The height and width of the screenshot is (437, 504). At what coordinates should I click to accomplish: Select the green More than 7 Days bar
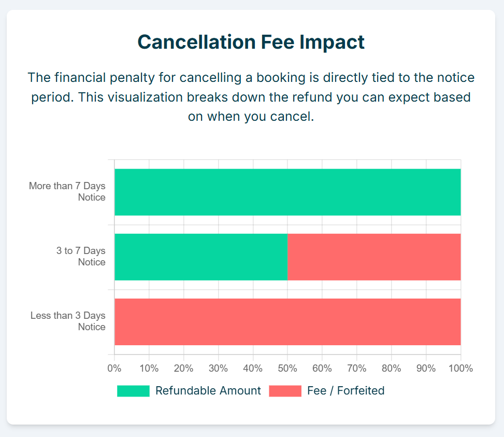tap(287, 192)
